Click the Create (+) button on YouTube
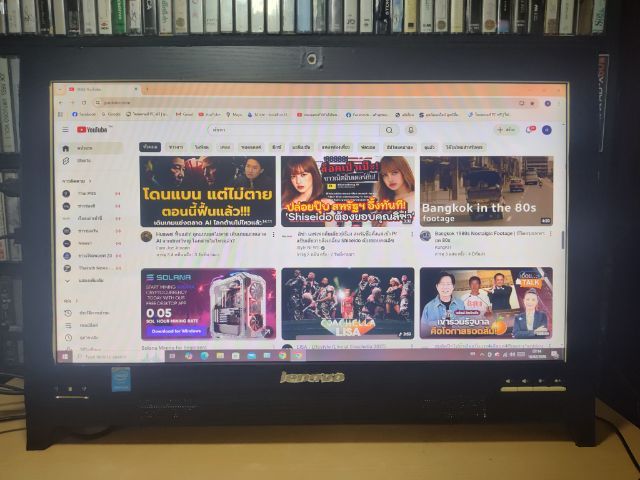 [506, 130]
